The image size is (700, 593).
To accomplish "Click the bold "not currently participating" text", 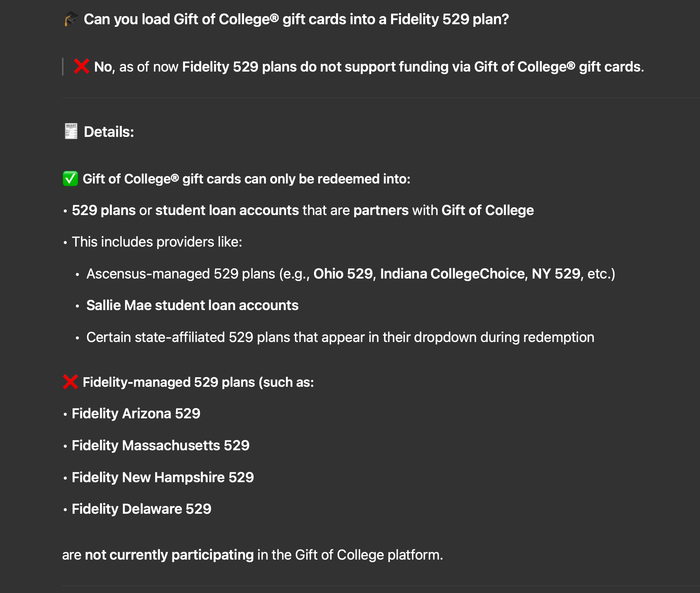I will click(x=169, y=555).
